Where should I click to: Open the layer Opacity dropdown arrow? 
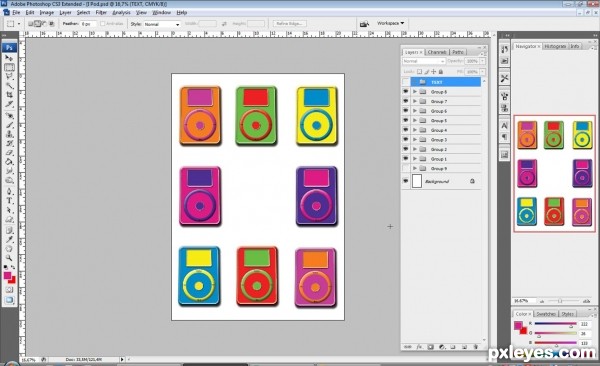tap(482, 61)
